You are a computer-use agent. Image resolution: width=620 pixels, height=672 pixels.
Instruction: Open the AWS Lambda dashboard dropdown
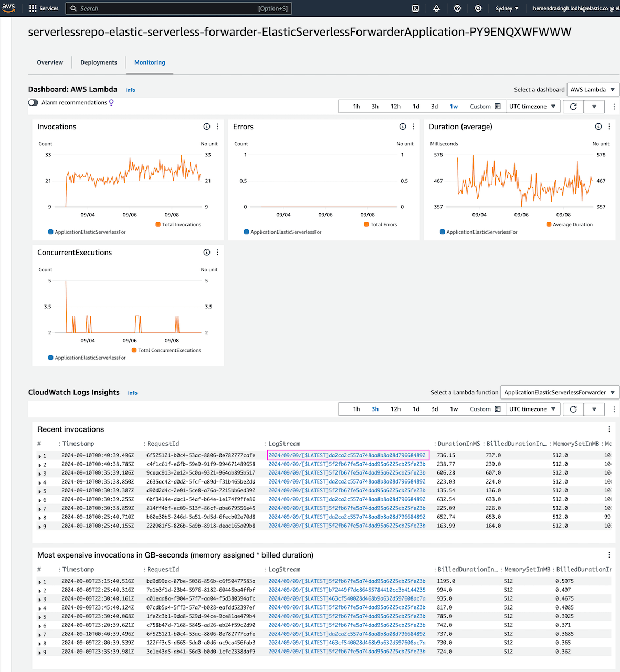click(592, 89)
